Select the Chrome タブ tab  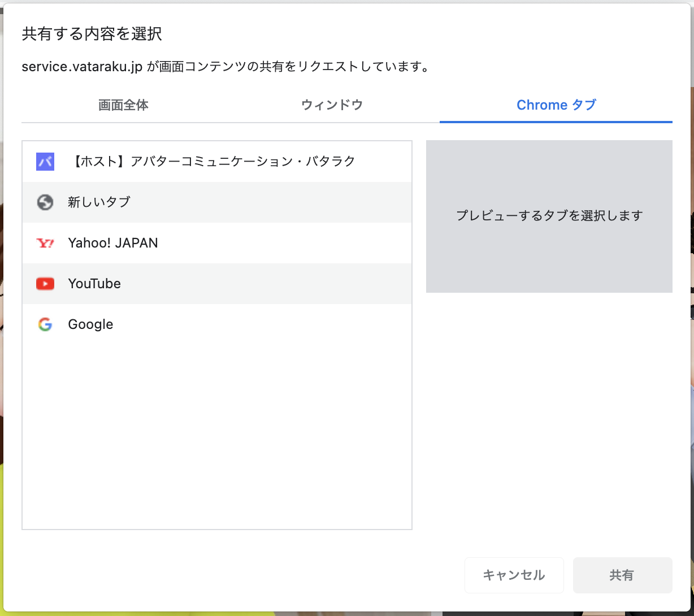(x=556, y=105)
